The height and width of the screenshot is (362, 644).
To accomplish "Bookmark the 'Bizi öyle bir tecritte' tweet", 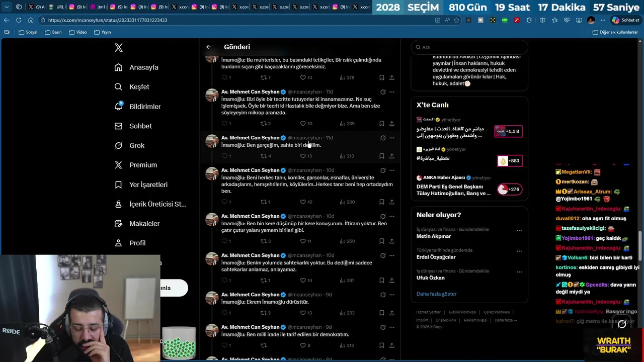I will coord(381,123).
